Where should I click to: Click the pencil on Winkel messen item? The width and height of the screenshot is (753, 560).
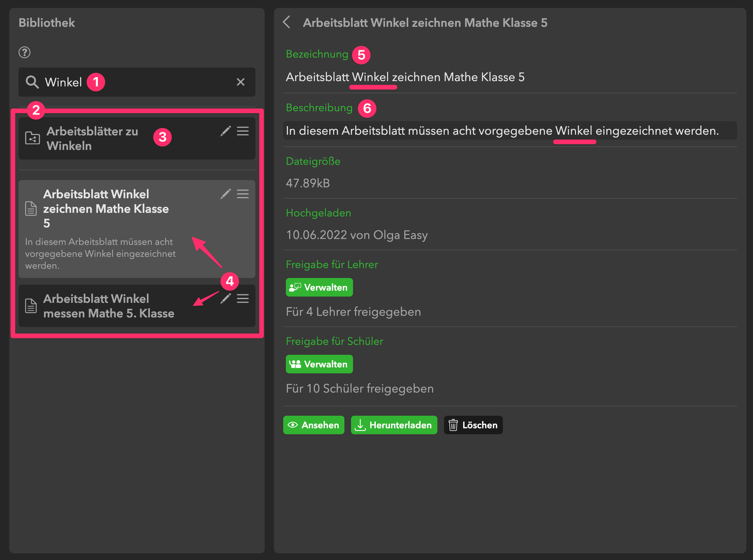225,299
